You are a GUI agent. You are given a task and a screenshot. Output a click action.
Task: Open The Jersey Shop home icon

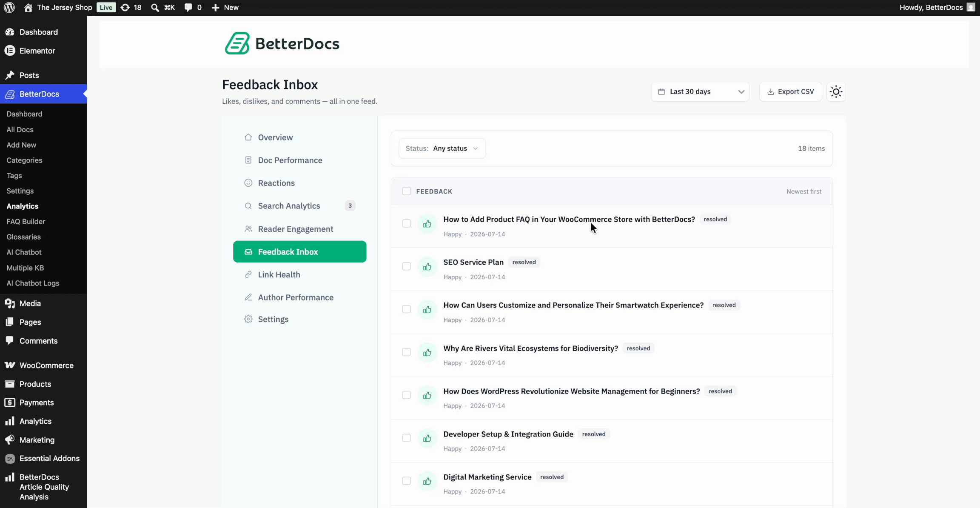point(28,8)
